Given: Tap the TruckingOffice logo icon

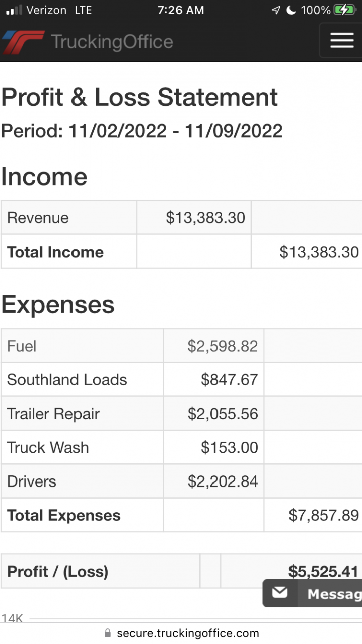Looking at the screenshot, I should point(22,42).
